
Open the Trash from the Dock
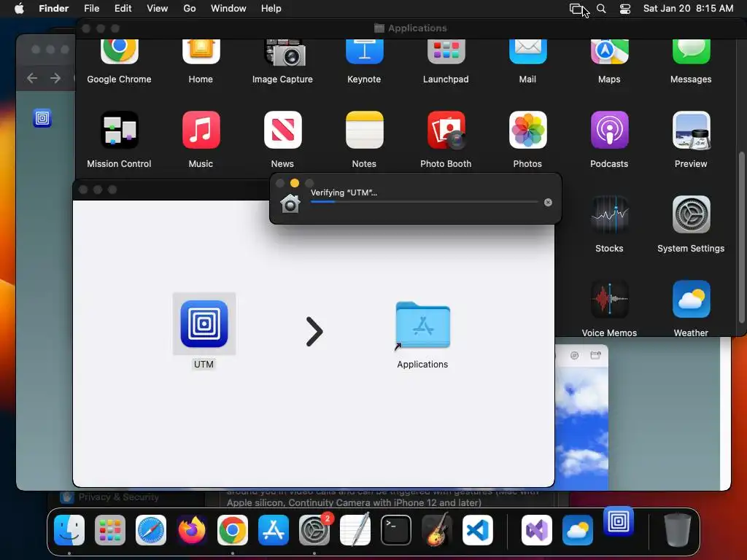click(x=678, y=530)
